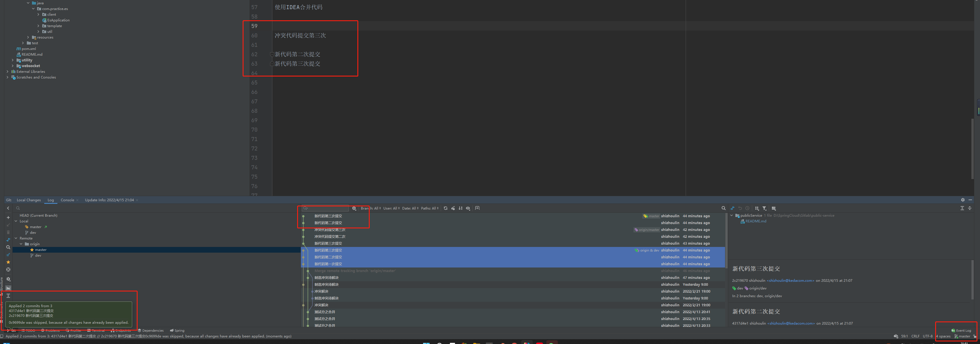The height and width of the screenshot is (344, 980).
Task: Open the magnifier icon in branches sidebar
Action: [8, 247]
